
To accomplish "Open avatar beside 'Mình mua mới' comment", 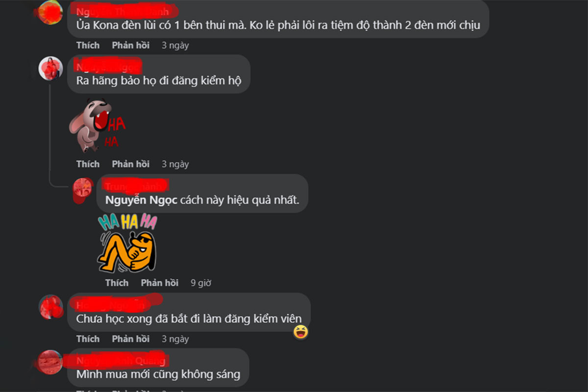I will pyautogui.click(x=51, y=362).
